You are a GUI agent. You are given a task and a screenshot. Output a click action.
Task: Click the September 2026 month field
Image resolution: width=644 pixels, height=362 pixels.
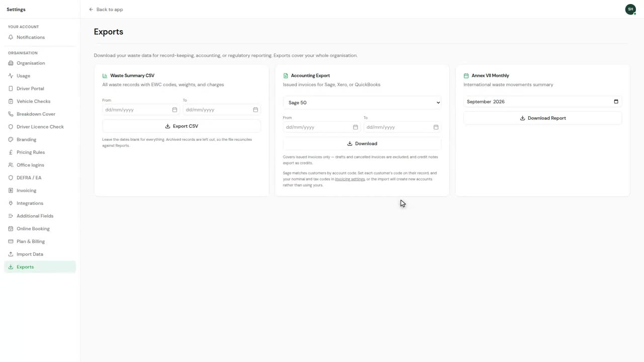tap(543, 102)
